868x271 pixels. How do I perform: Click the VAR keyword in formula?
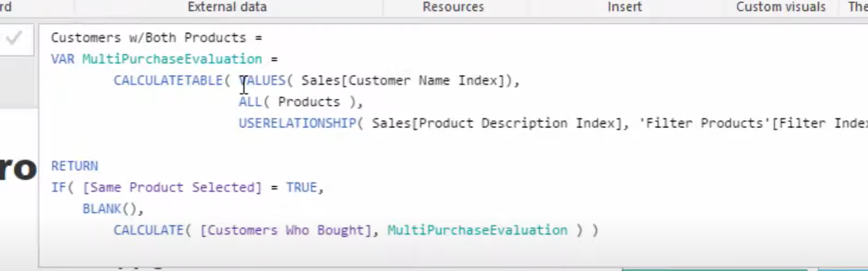62,59
